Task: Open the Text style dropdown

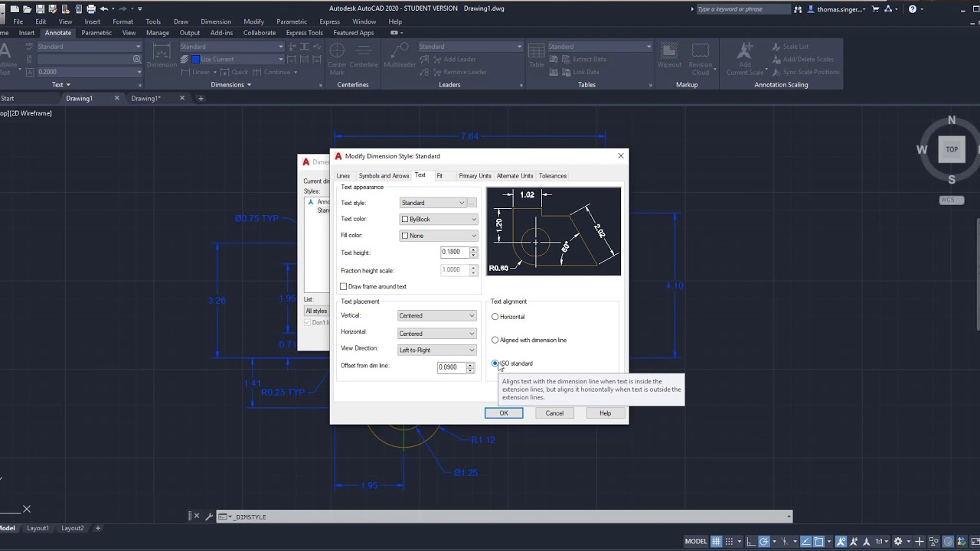Action: click(x=433, y=203)
